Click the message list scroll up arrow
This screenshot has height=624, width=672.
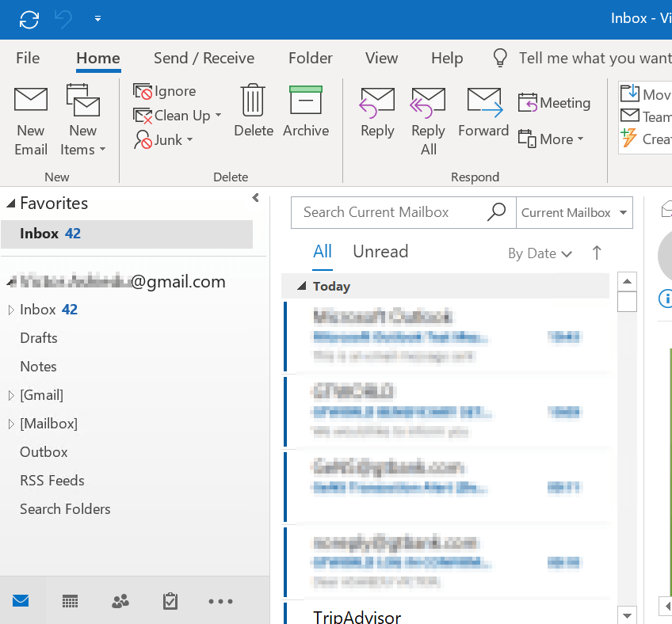[627, 281]
